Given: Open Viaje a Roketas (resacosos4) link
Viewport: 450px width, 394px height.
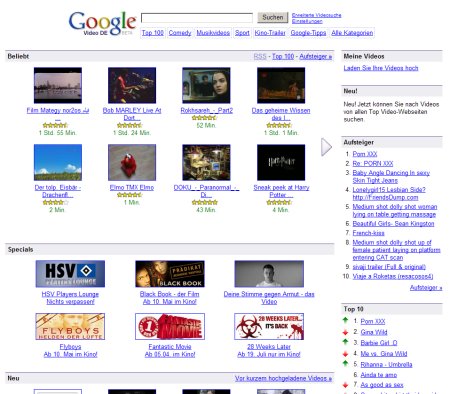Looking at the screenshot, I should pyautogui.click(x=393, y=276).
